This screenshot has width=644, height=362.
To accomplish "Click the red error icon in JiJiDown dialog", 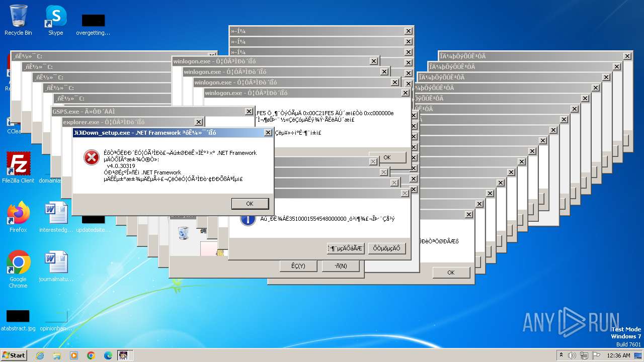I will click(91, 158).
